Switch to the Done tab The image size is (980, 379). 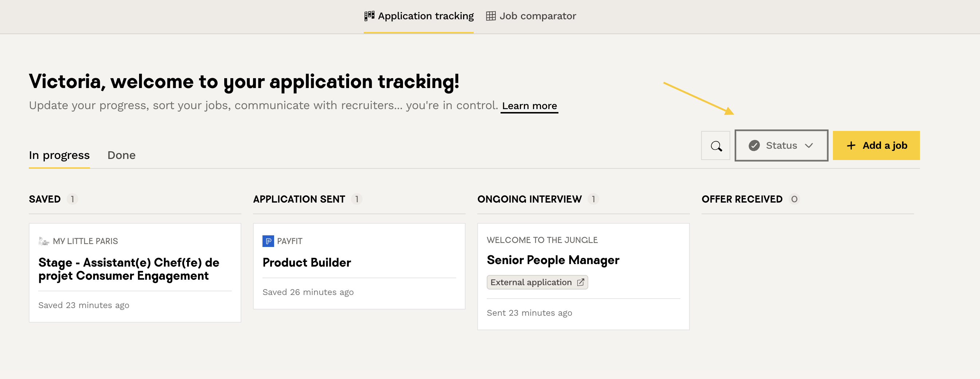pyautogui.click(x=121, y=155)
